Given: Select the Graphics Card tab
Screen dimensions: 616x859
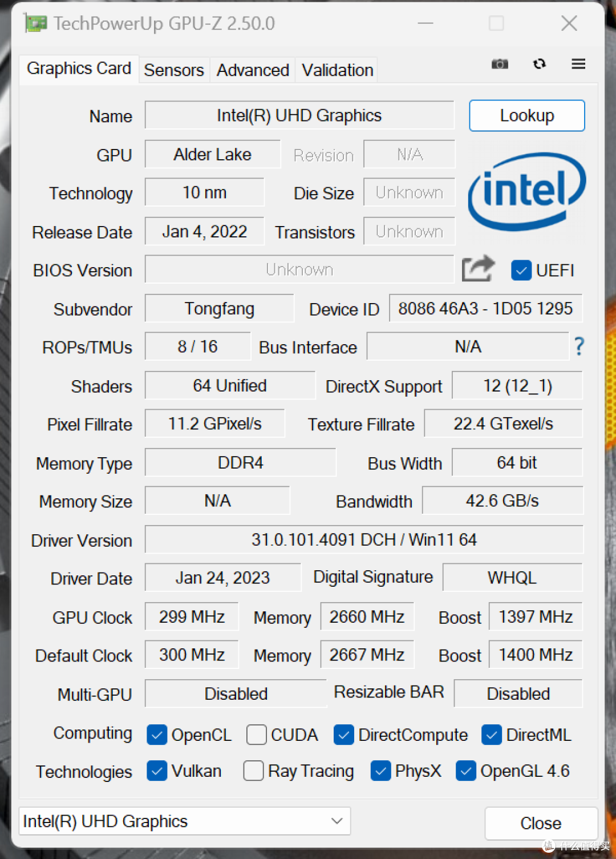Looking at the screenshot, I should [79, 68].
